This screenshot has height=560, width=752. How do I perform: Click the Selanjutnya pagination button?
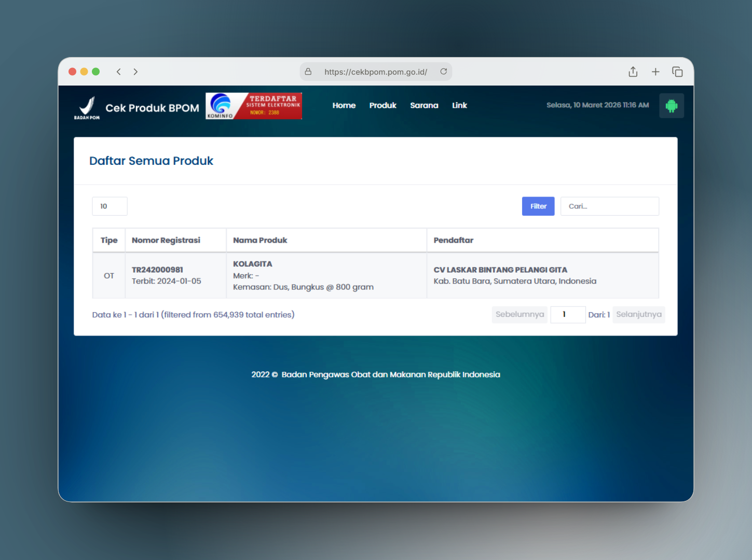(638, 314)
